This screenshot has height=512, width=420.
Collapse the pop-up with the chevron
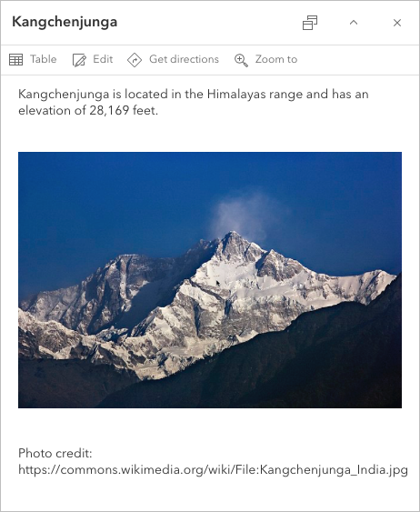(354, 23)
